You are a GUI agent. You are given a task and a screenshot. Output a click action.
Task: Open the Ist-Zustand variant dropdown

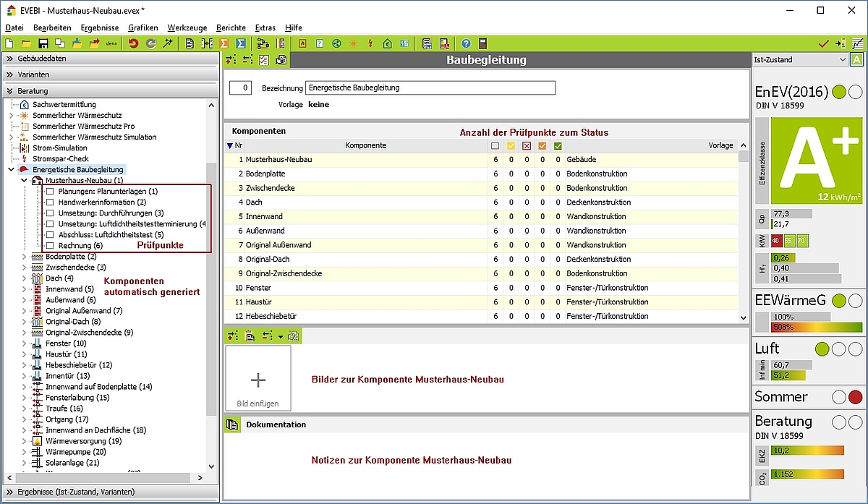coord(799,60)
